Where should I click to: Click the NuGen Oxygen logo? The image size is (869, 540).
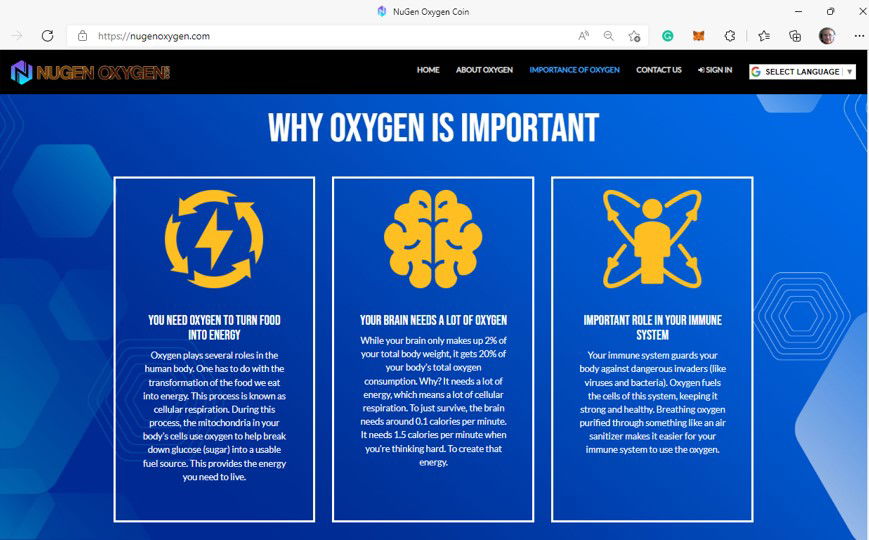(90, 72)
